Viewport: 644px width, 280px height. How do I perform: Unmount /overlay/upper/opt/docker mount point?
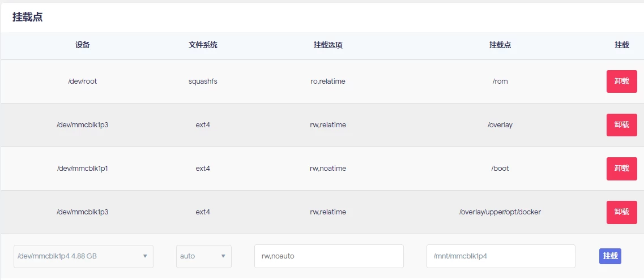tap(621, 212)
